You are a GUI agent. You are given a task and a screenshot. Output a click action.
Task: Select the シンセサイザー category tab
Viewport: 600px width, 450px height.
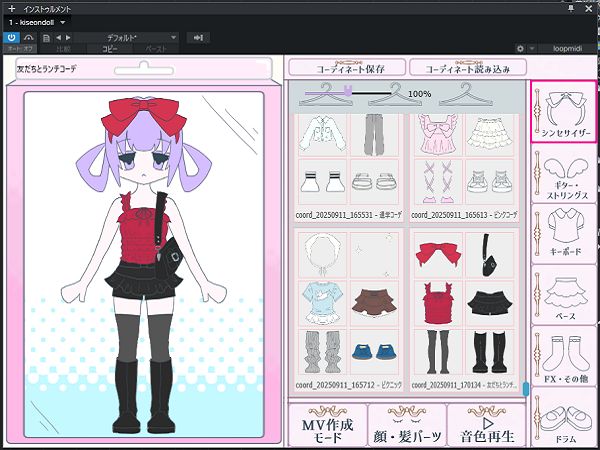tap(564, 111)
